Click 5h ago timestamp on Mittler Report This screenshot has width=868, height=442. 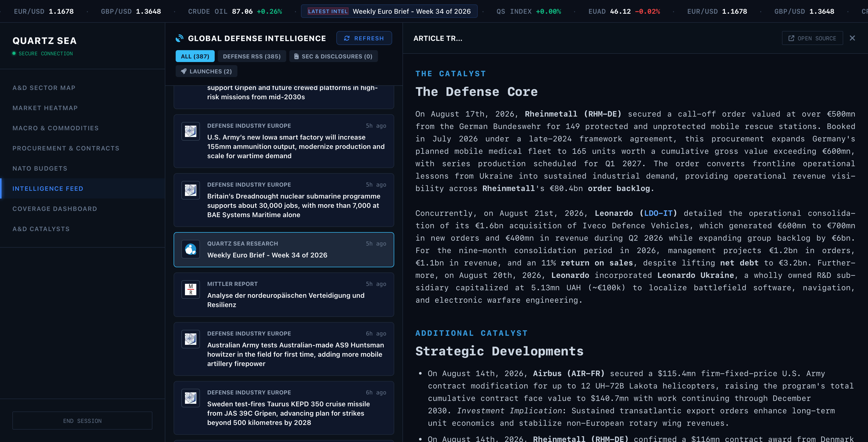click(x=376, y=284)
